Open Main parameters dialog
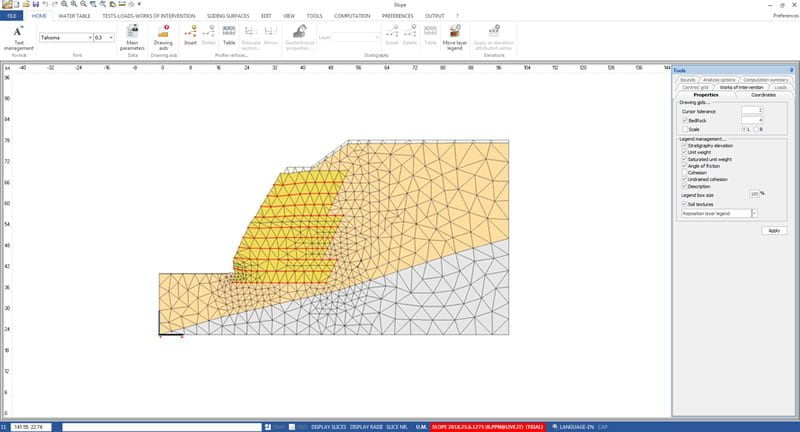800x432 pixels. (x=133, y=38)
